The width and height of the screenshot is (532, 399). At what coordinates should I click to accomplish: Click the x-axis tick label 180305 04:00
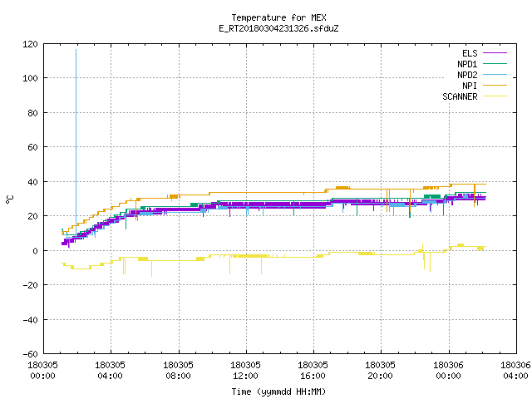pyautogui.click(x=110, y=371)
